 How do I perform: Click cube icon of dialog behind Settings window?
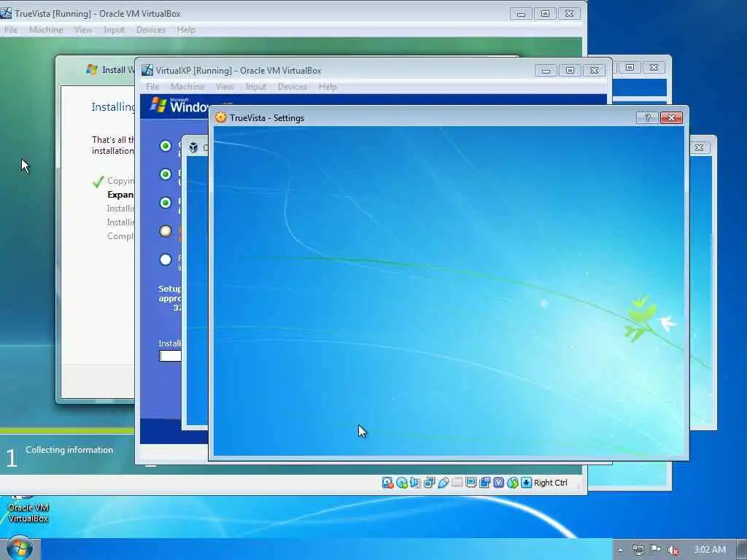(193, 147)
